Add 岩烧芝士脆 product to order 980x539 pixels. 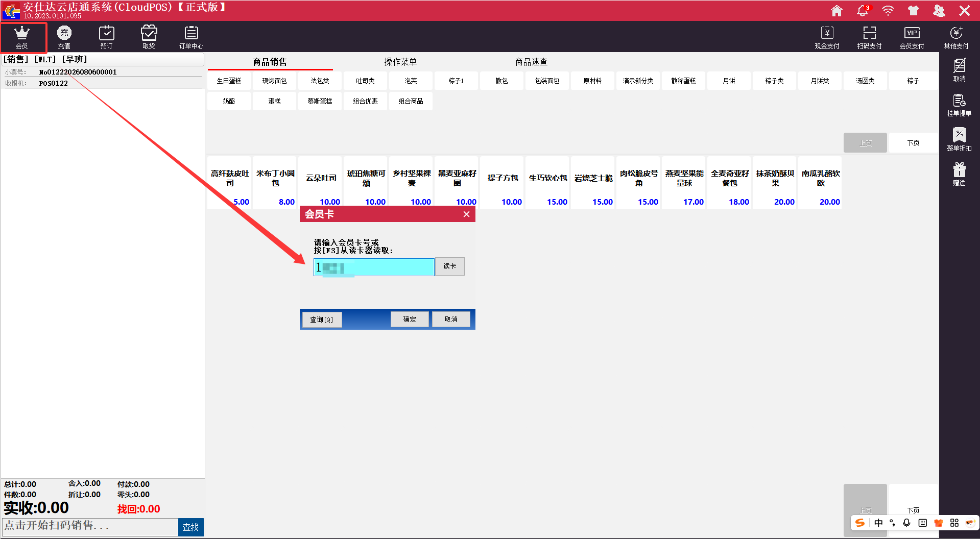(593, 183)
